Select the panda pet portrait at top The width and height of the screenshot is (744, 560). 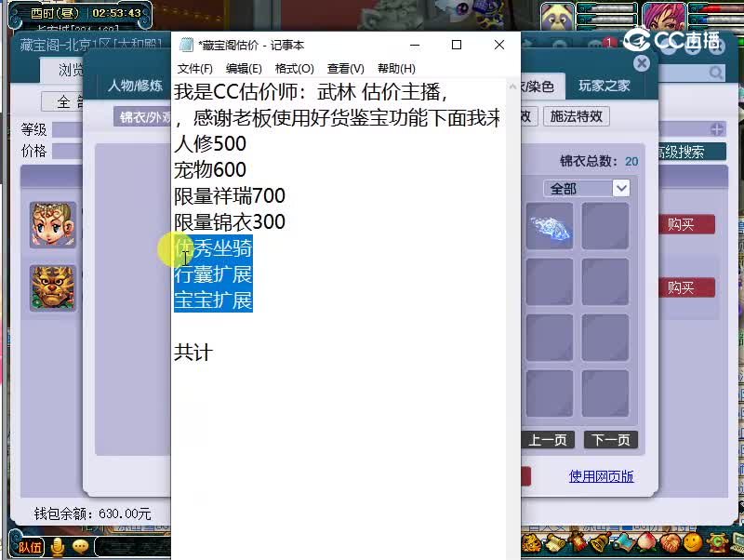(557, 16)
